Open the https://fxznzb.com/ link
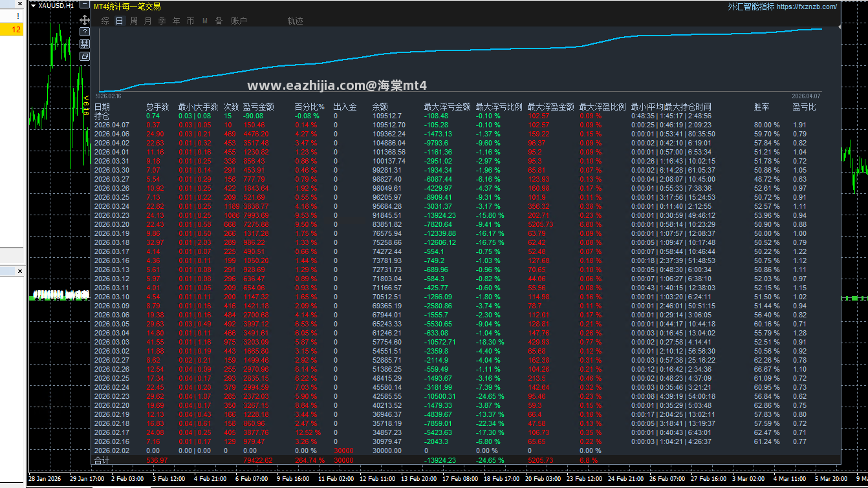 coord(807,7)
